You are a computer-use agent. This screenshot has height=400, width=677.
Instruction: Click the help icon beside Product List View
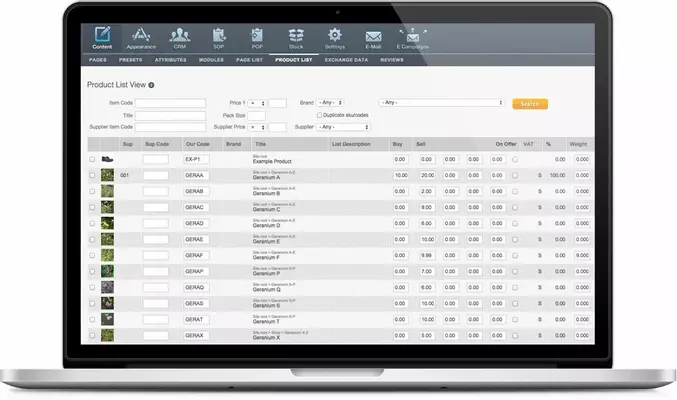point(151,85)
